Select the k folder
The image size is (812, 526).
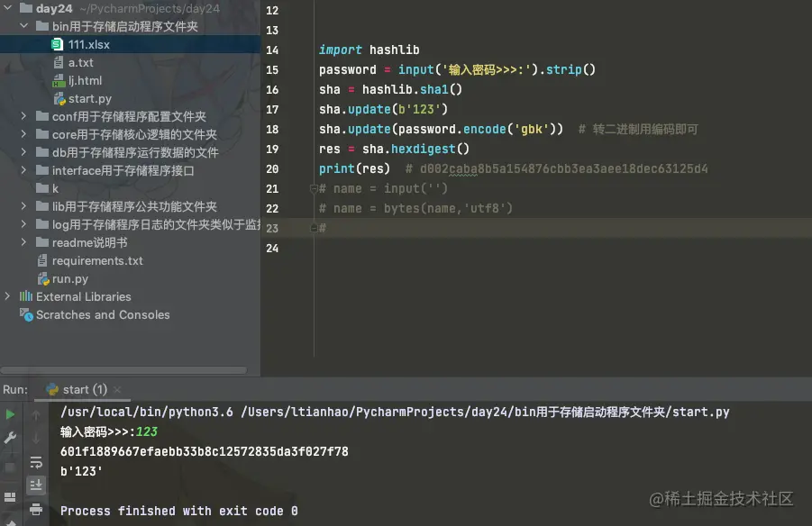(55, 188)
